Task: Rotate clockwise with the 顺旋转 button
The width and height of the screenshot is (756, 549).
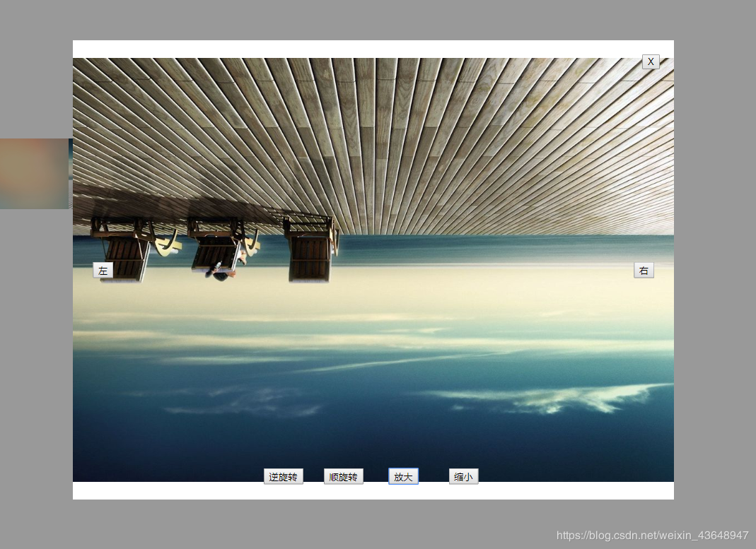Action: tap(343, 476)
